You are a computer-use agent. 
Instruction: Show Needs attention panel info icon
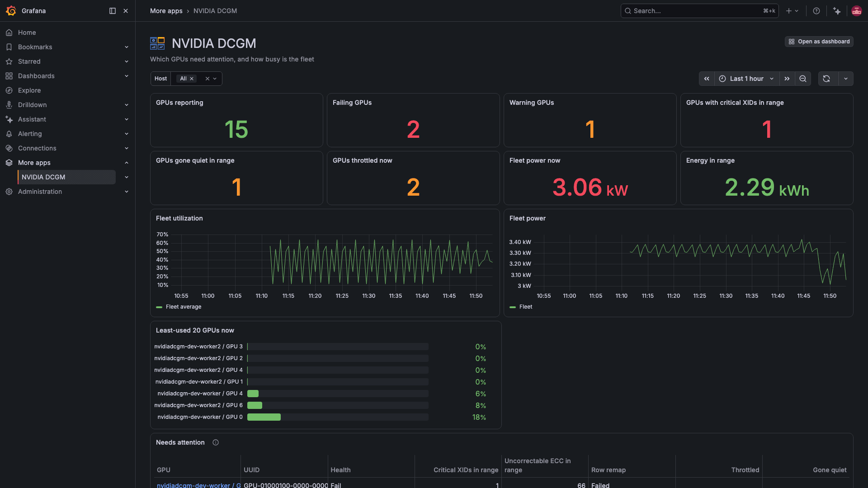(x=216, y=442)
